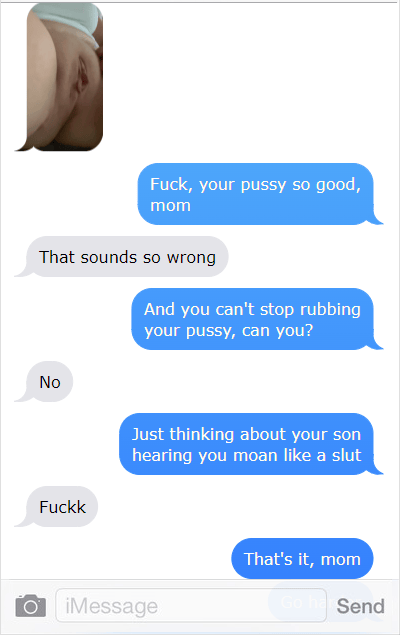
Task: Select the blue bubble ending 'so good, mom'
Action: (x=255, y=194)
